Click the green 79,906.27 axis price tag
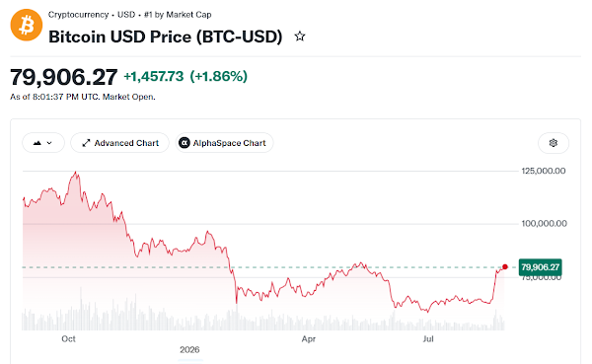This screenshot has width=592, height=364. coord(541,267)
